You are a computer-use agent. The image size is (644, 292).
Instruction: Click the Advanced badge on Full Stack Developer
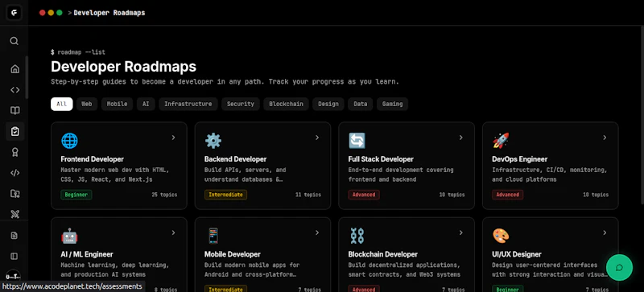coord(364,195)
